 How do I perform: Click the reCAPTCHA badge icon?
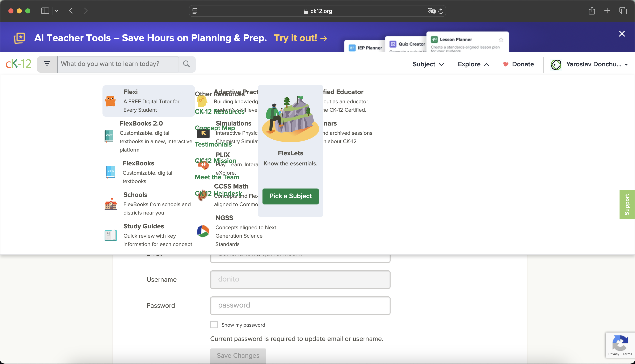[x=620, y=343]
